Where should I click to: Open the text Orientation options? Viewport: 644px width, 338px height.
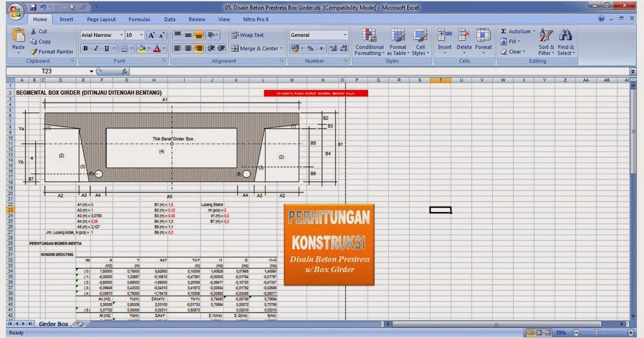[x=212, y=35]
